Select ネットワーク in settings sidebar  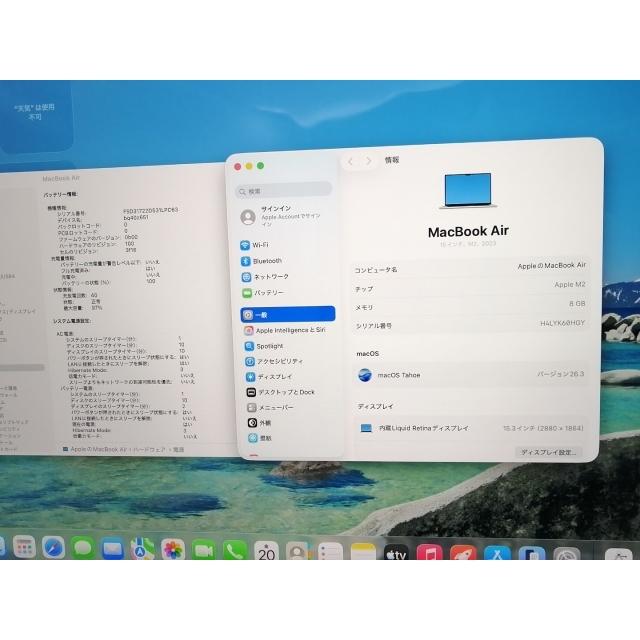[x=287, y=277]
